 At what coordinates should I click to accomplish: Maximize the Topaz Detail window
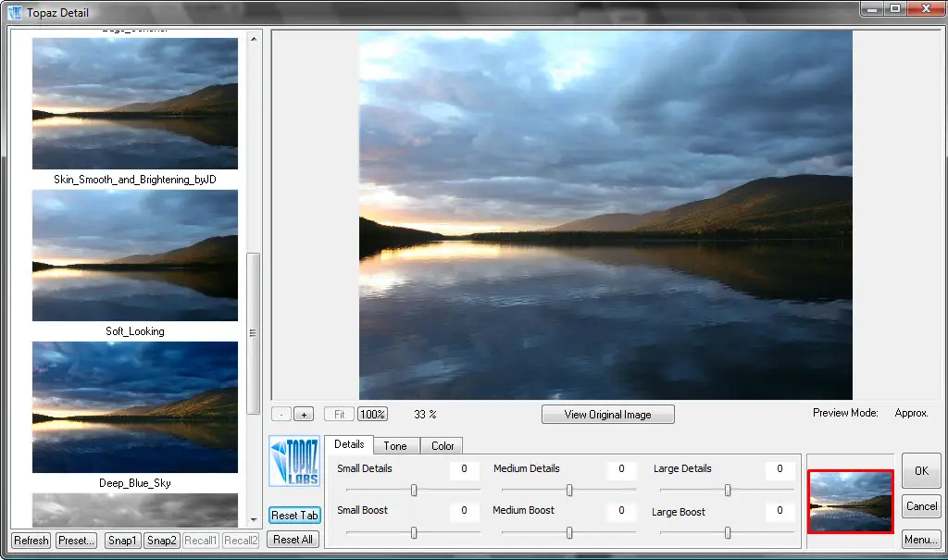(895, 9)
